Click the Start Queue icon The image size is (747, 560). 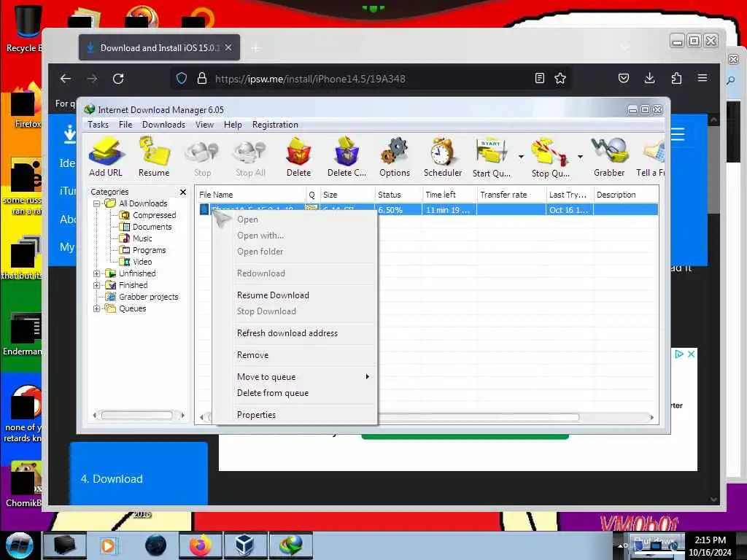(492, 157)
